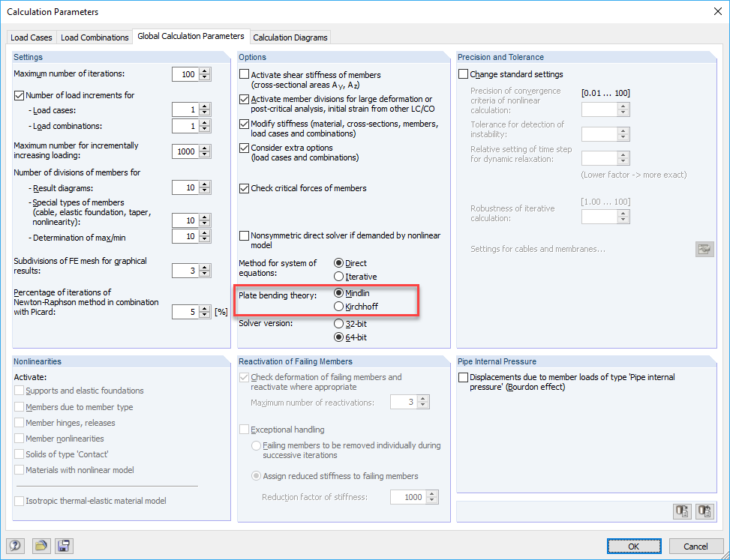This screenshot has height=560, width=730.
Task: Choose Kirchhoff plate bending theory
Action: pyautogui.click(x=339, y=307)
